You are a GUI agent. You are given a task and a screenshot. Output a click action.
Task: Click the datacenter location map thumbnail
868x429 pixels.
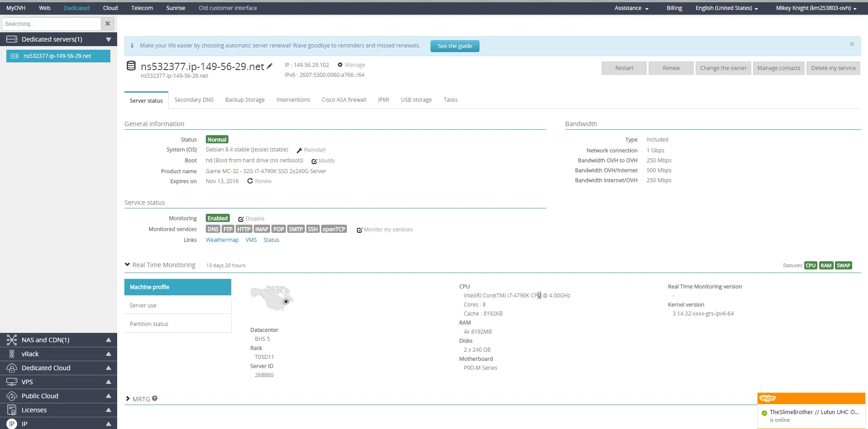pyautogui.click(x=272, y=298)
